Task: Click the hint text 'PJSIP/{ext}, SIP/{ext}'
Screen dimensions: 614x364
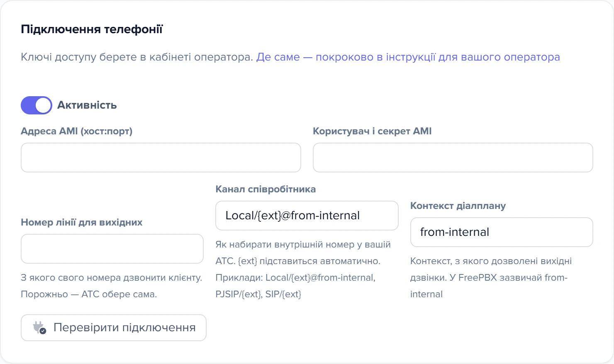Action: click(258, 294)
